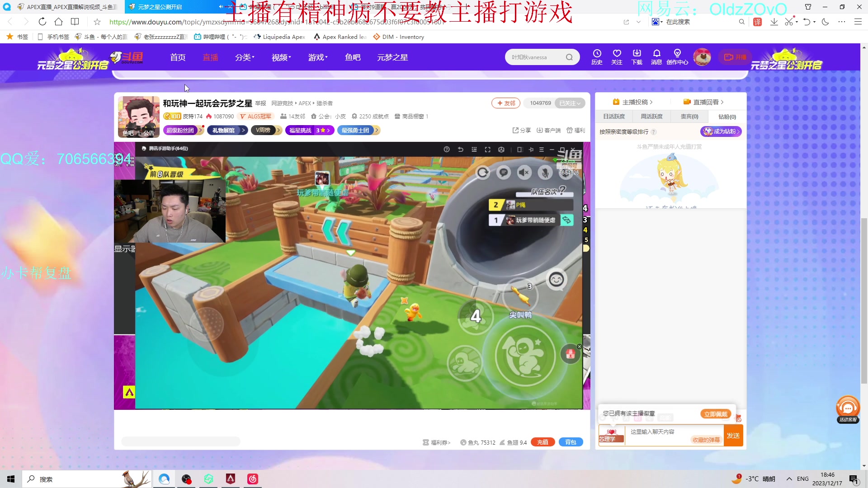This screenshot has height=488, width=868.
Task: Open 元梦之星 in Douyu nav bar
Action: (x=392, y=57)
